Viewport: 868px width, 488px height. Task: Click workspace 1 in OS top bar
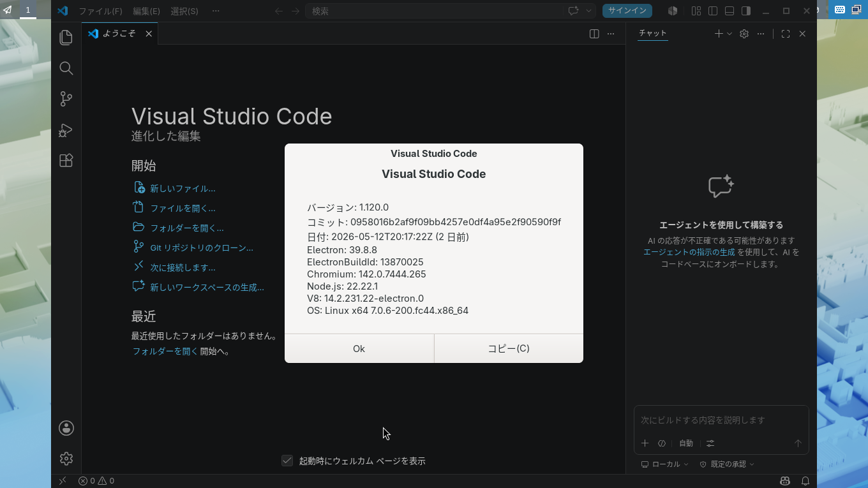click(27, 10)
